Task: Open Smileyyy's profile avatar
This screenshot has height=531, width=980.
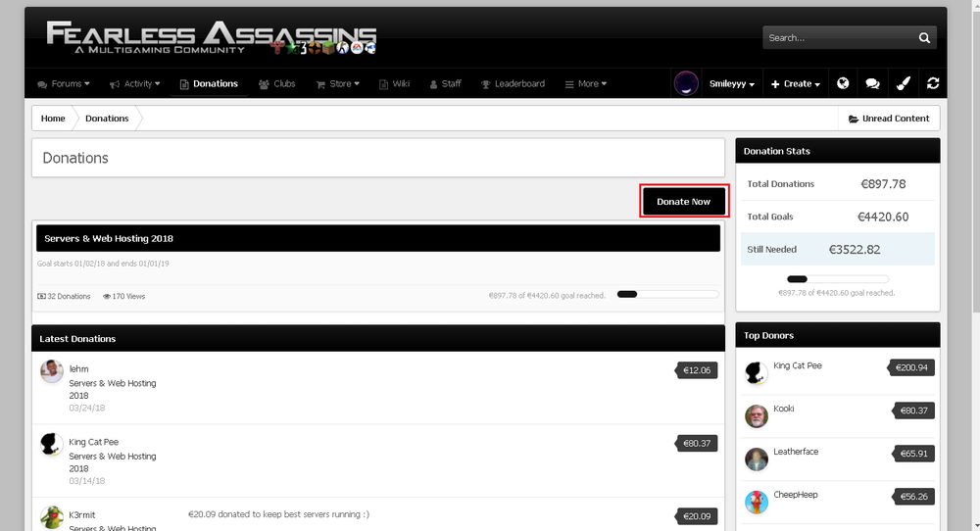Action: pos(686,83)
